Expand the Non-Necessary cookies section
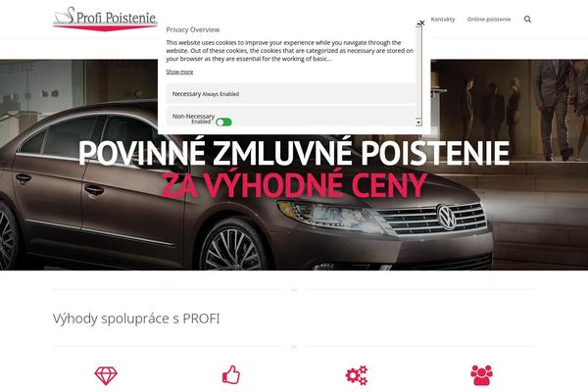 coord(291,116)
